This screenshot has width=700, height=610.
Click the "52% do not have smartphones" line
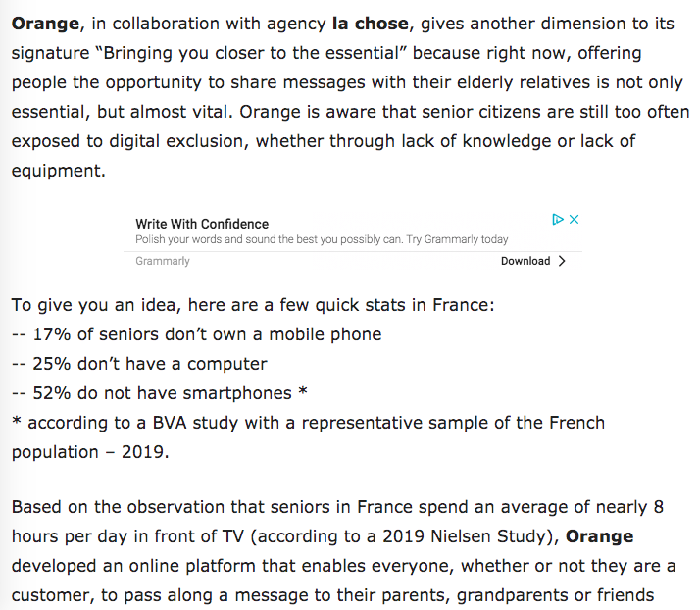tap(160, 393)
